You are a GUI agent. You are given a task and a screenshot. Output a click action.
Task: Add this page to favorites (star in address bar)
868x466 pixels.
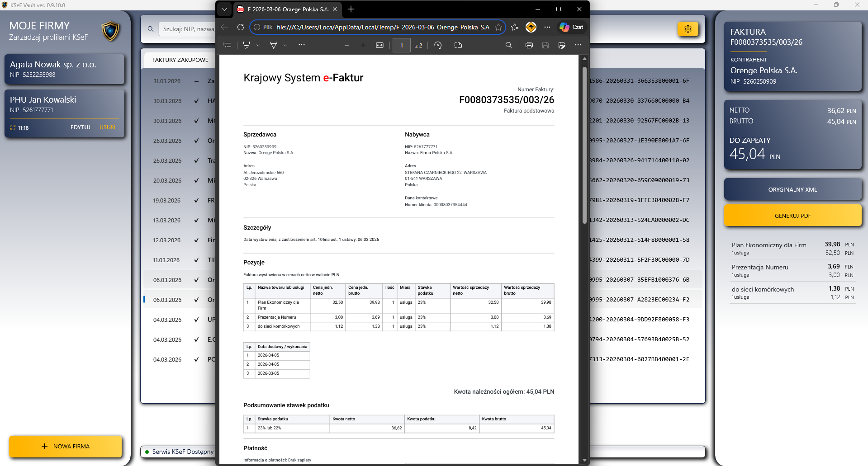498,27
